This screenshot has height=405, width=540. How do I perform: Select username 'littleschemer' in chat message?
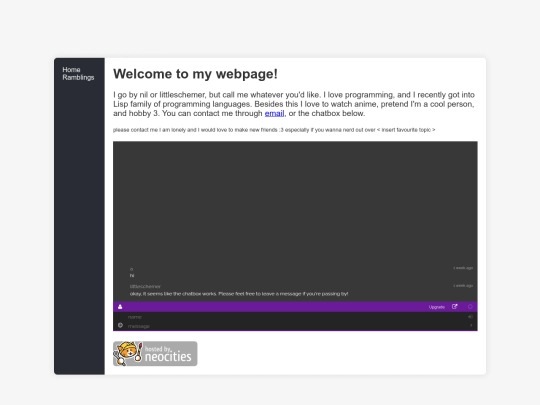coord(145,287)
